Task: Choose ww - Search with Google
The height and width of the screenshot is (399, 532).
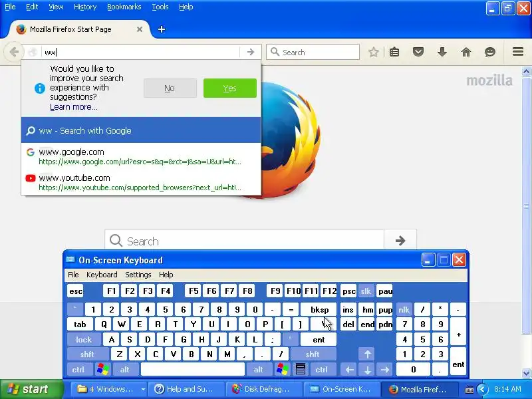Action: pos(141,130)
